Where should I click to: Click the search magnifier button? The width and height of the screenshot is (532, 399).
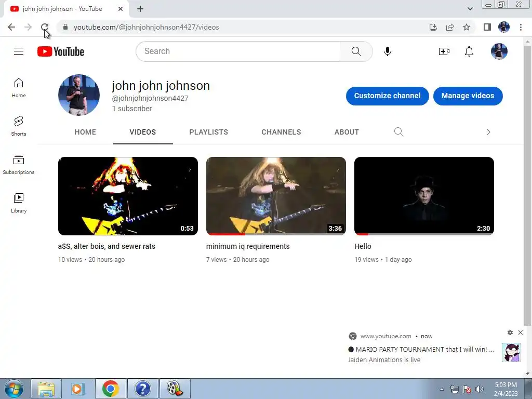tap(356, 51)
